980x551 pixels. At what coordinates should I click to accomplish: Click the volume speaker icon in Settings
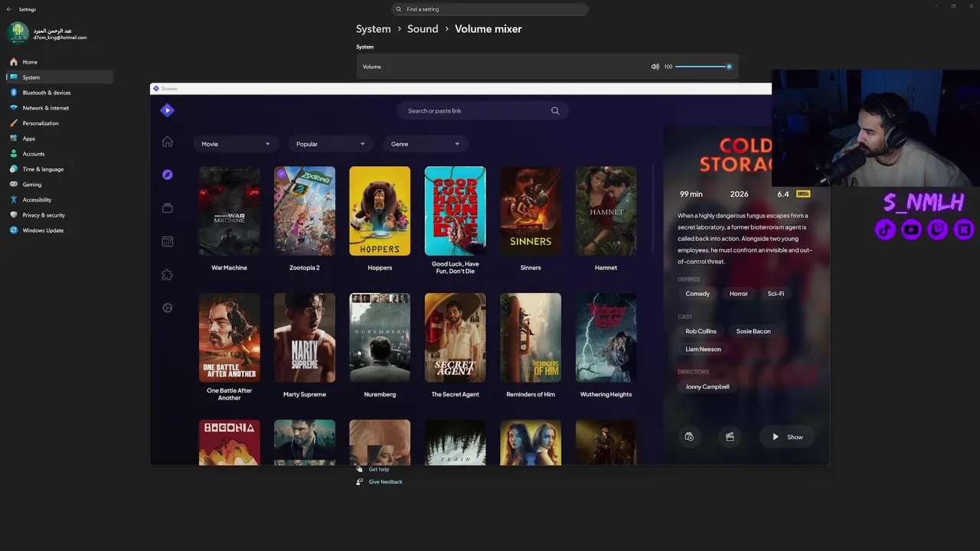click(655, 67)
